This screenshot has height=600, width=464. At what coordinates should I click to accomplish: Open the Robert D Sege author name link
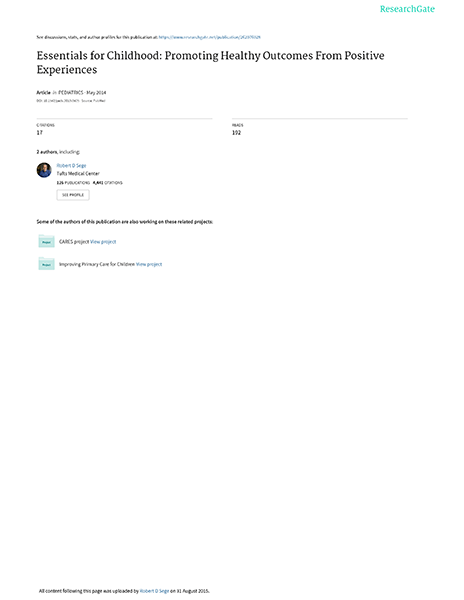(72, 165)
